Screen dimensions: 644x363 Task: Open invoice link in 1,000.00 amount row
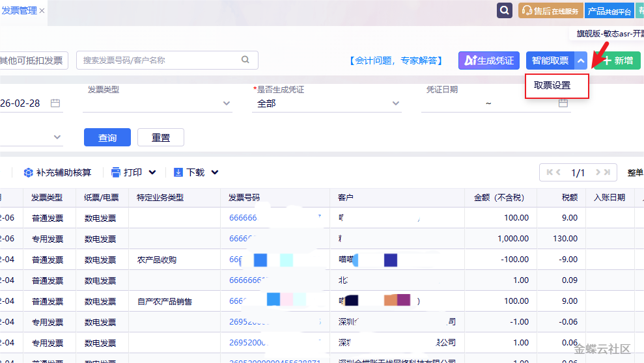242,239
